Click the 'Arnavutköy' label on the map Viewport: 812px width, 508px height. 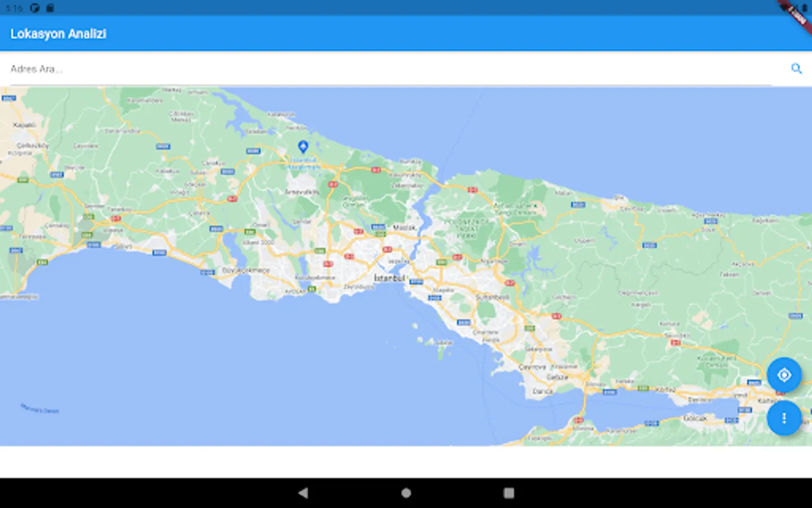tap(302, 192)
